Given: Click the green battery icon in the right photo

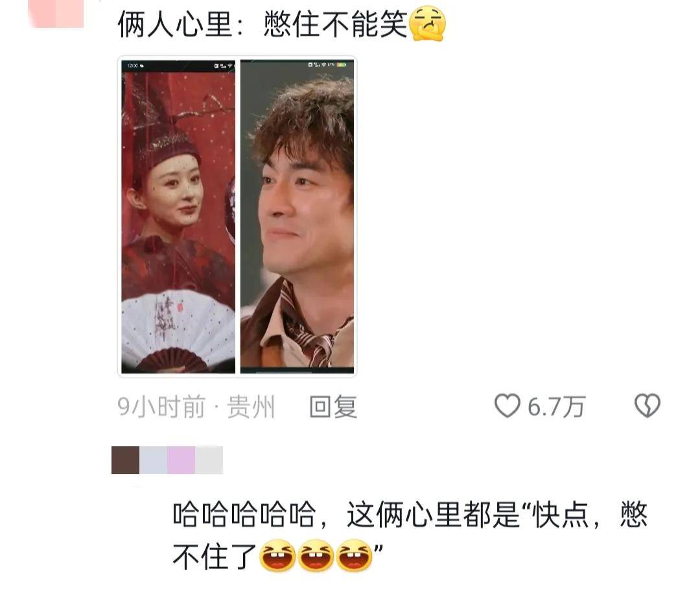Looking at the screenshot, I should coord(342,66).
